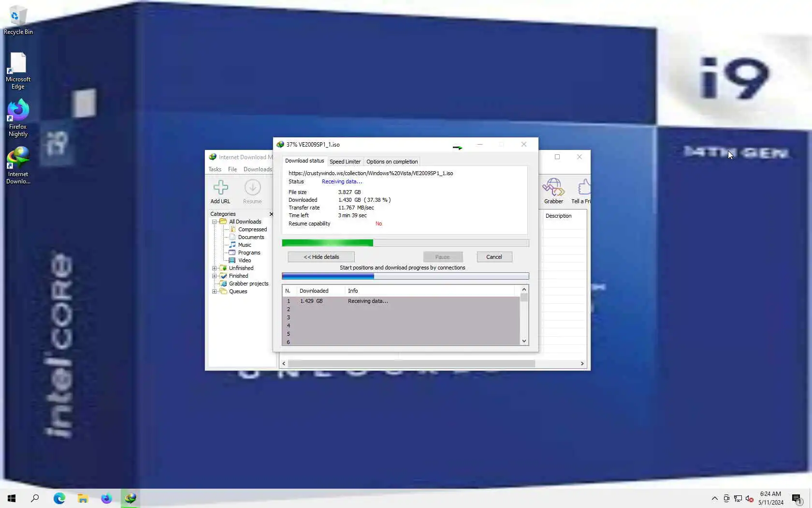
Task: Open the Downloads menu
Action: (258, 169)
